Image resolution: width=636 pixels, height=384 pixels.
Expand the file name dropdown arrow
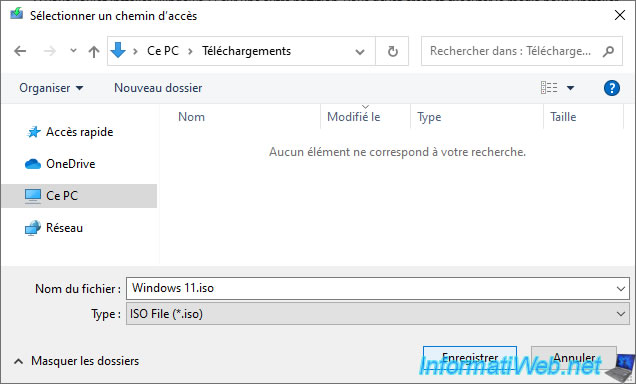point(621,289)
